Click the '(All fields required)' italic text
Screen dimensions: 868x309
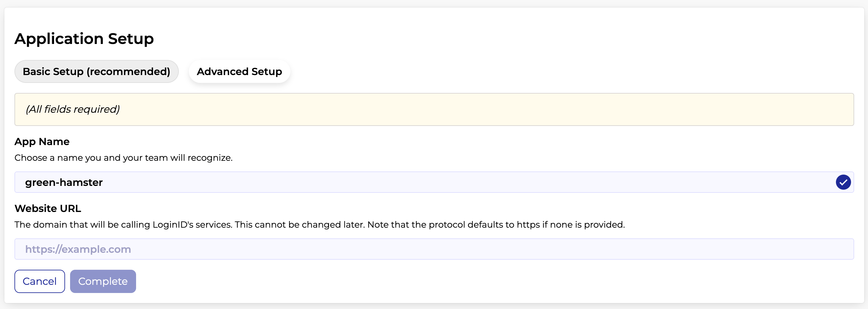(x=73, y=109)
